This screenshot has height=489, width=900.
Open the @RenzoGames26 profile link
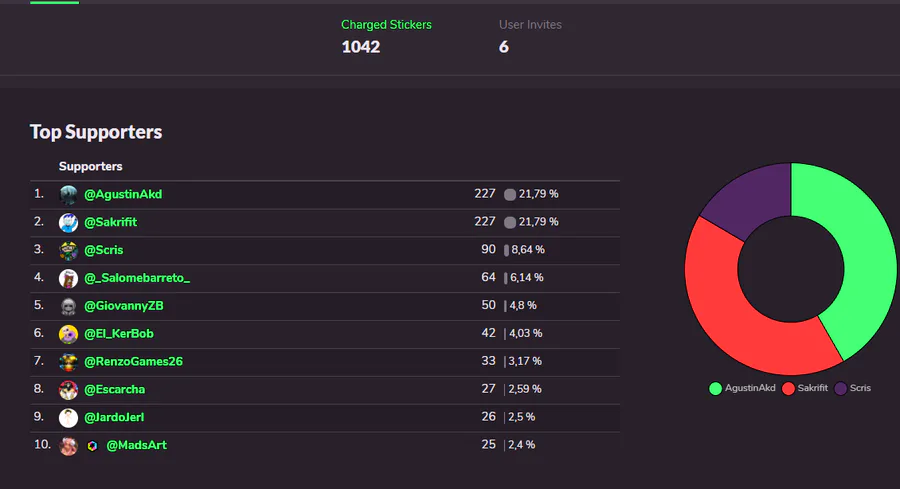133,361
